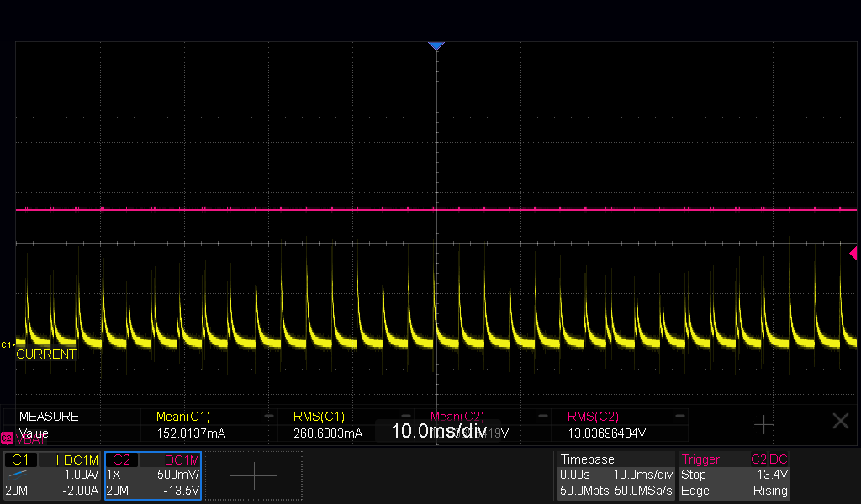Click the pink trigger level arrow
Image resolution: width=861 pixels, height=504 pixels.
click(x=853, y=253)
